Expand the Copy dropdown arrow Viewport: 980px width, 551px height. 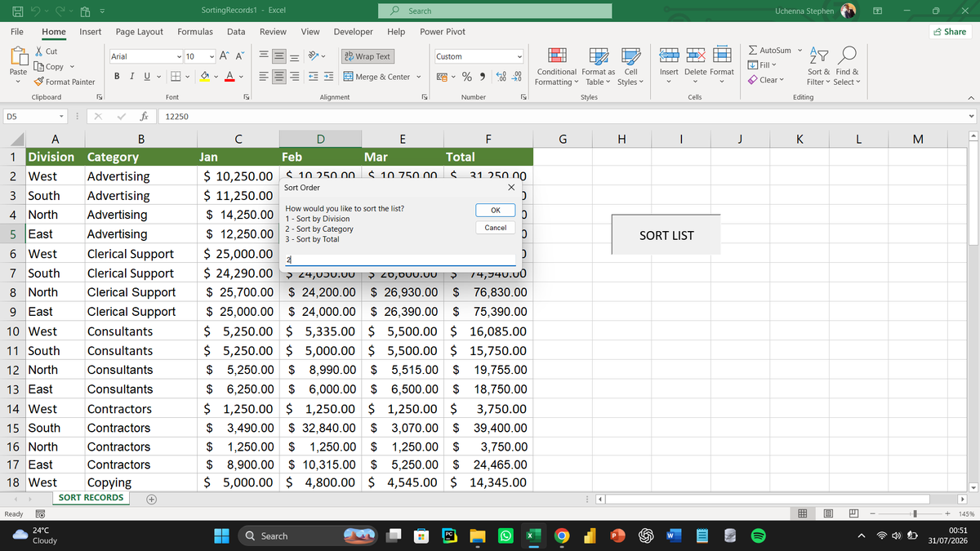tap(73, 66)
